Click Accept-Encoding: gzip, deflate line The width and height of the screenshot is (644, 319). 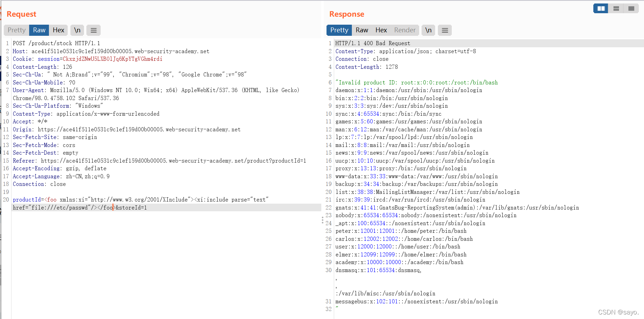point(60,169)
